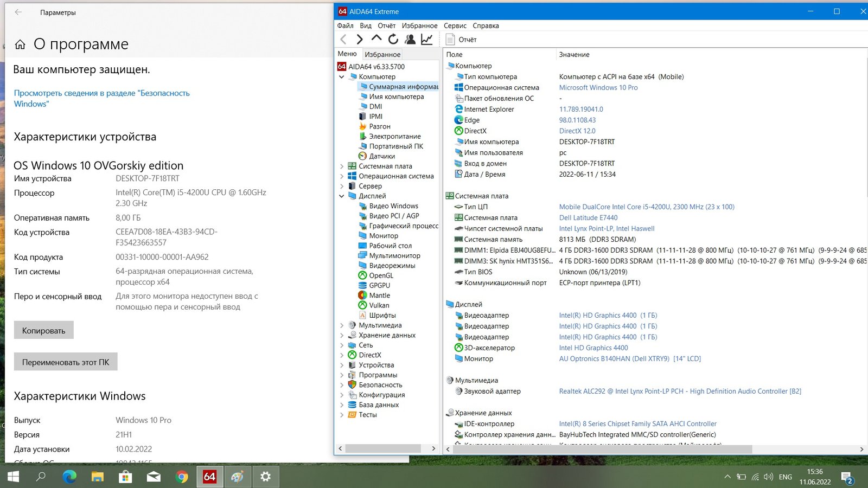Open the Отчёт menu in menu bar
The width and height of the screenshot is (868, 488).
coord(386,25)
